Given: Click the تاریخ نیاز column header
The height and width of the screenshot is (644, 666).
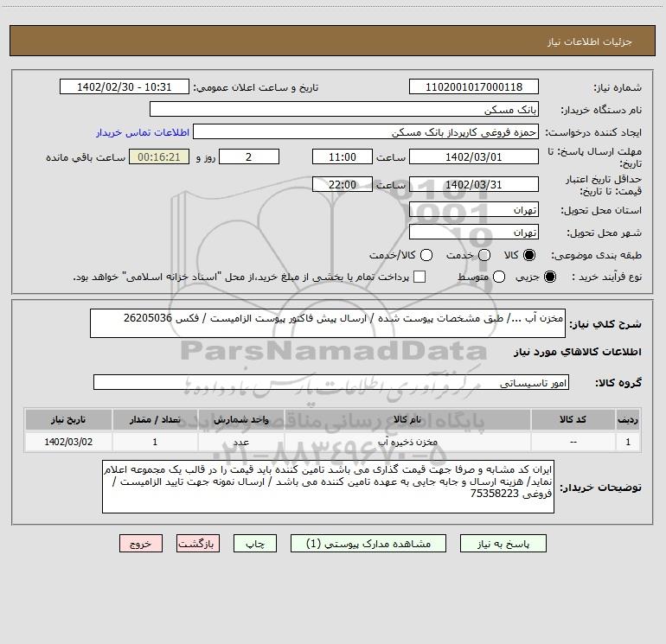Looking at the screenshot, I should click(x=68, y=419).
